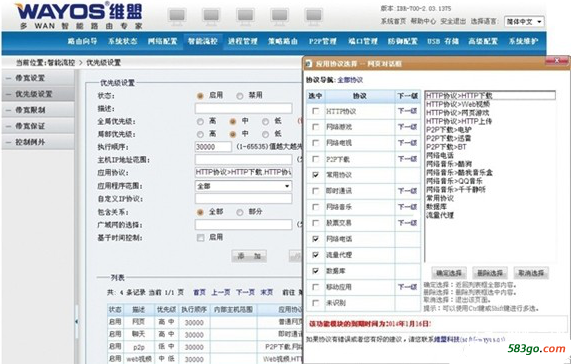Expand 下一级 for 即时通讯
Viewport: 571px width, 364px height.
pyautogui.click(x=407, y=191)
